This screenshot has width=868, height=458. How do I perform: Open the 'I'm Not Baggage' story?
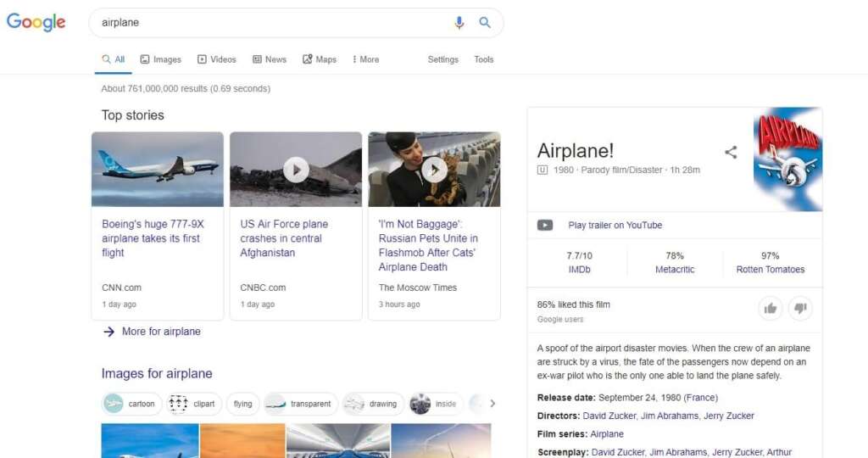coord(428,245)
